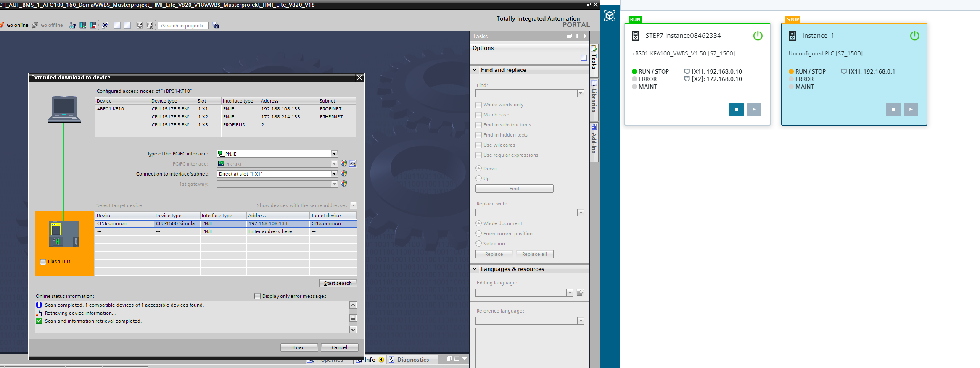The image size is (980, 368).
Task: Click the Load button
Action: (x=299, y=347)
